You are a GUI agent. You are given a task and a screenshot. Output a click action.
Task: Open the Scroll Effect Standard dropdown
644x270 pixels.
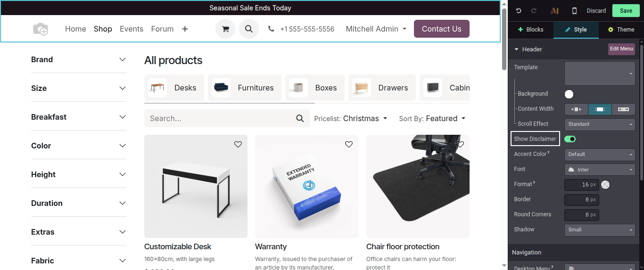[600, 124]
